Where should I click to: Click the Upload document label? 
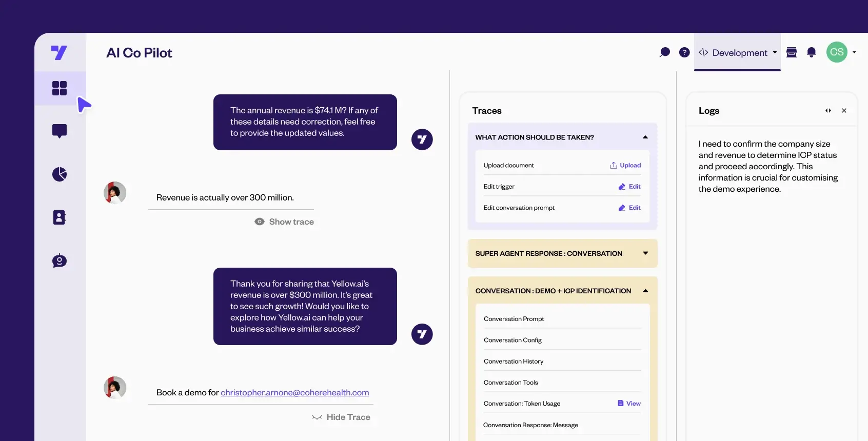pyautogui.click(x=508, y=165)
